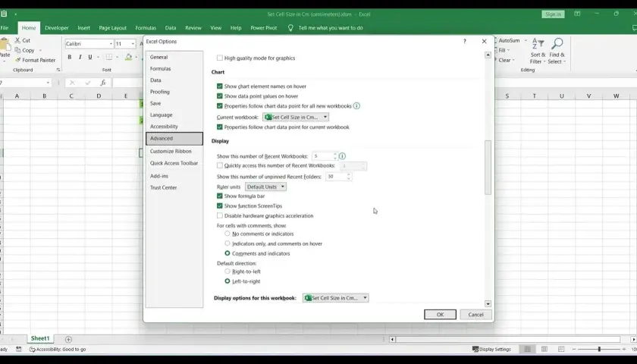Expand the AutoSum dropdown arrow
The image size is (637, 364).
[526, 40]
